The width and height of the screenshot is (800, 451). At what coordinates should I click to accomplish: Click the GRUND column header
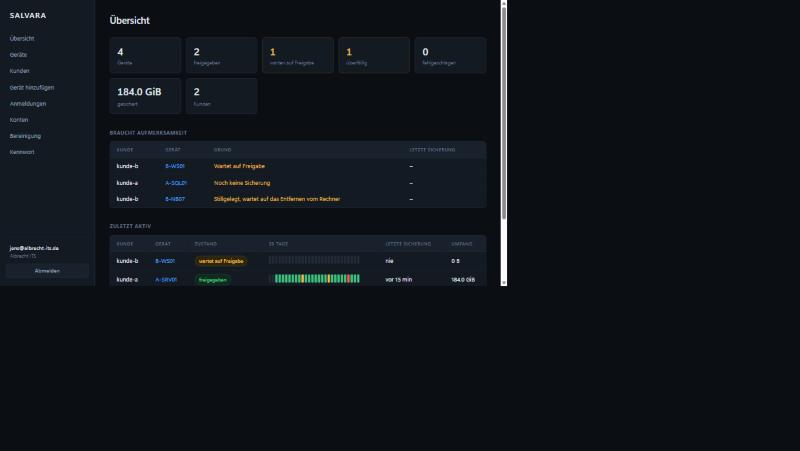tap(222, 150)
